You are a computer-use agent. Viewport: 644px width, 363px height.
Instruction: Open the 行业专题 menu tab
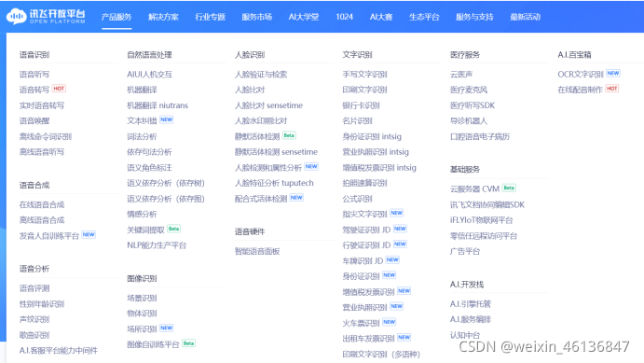[x=210, y=17]
